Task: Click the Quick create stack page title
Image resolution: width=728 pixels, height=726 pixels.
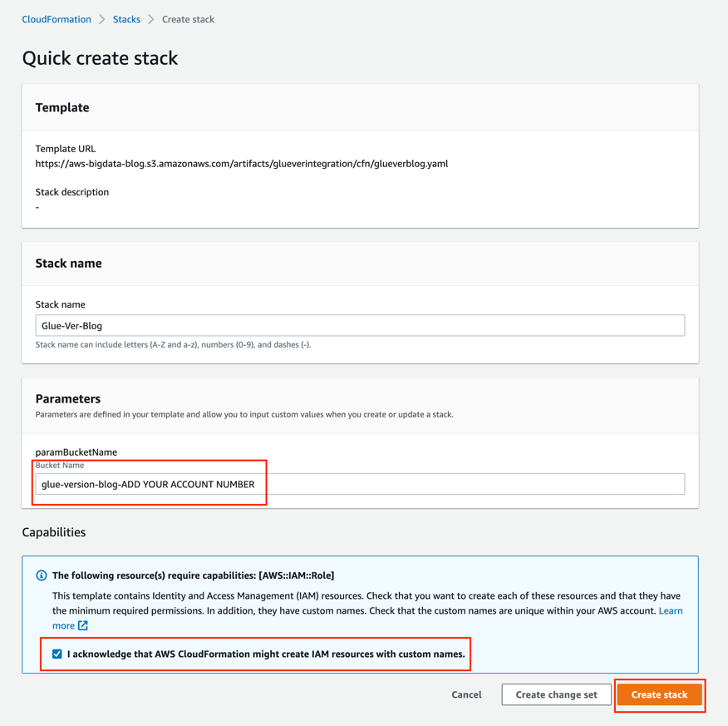Action: 100,58
